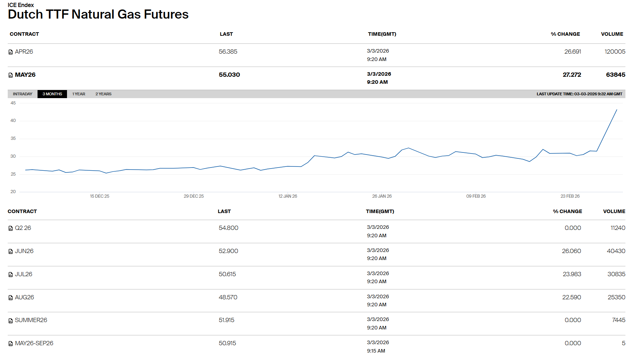Screen dimensions: 644x355
Task: Click the AUG26 contract name
Action: tap(25, 297)
